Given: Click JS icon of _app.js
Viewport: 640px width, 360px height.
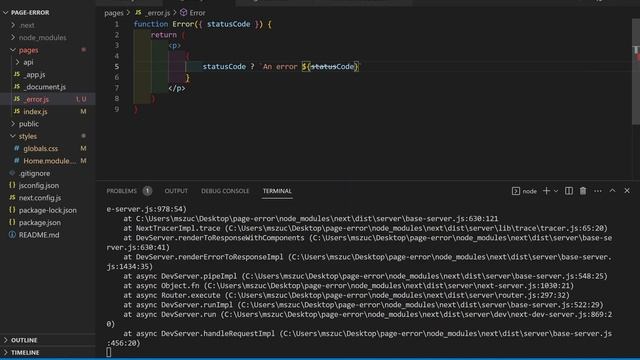Looking at the screenshot, I should [x=17, y=74].
